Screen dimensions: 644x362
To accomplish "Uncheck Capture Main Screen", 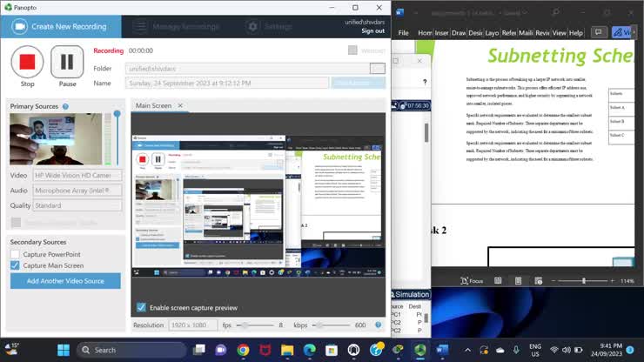I will click(15, 265).
